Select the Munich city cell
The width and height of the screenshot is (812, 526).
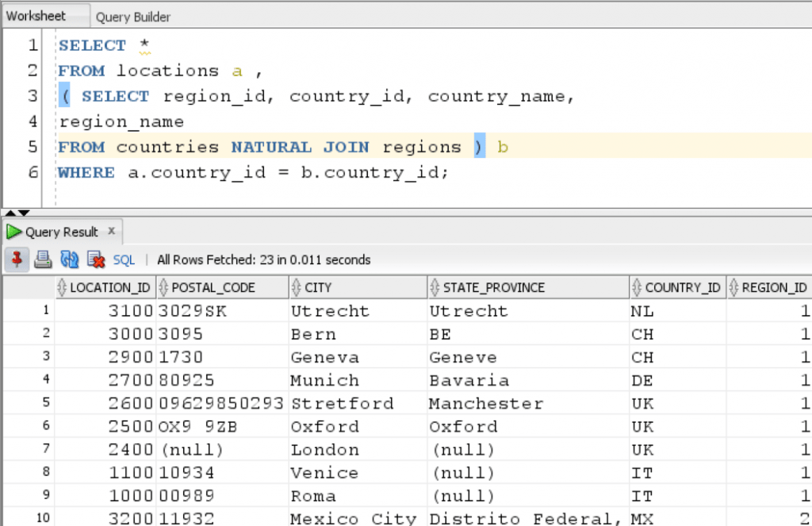coord(358,380)
